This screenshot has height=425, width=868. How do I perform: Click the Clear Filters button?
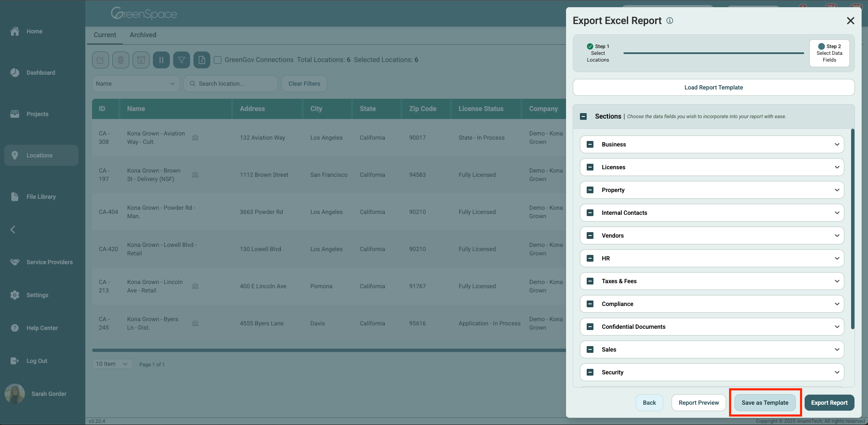(x=304, y=84)
